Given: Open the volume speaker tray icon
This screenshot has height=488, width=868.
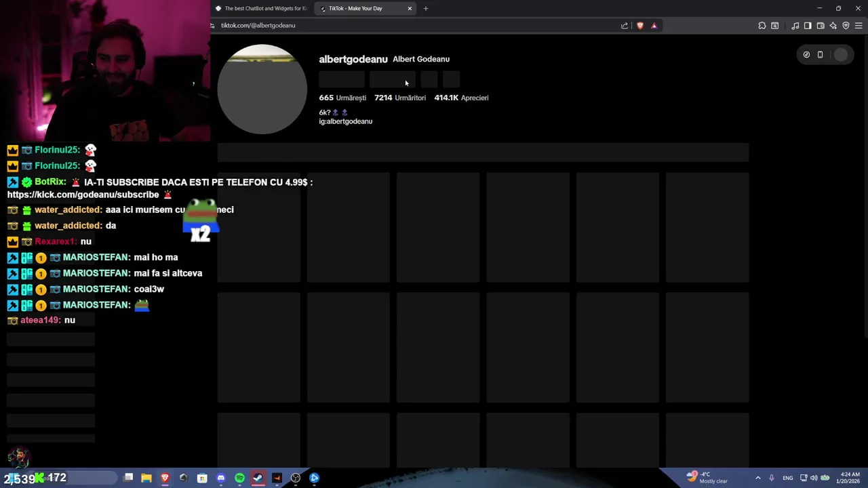Looking at the screenshot, I should pyautogui.click(x=814, y=478).
